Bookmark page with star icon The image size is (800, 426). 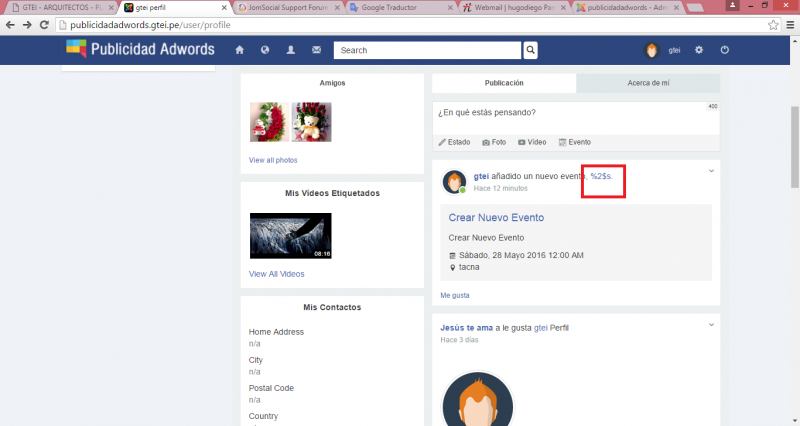773,25
